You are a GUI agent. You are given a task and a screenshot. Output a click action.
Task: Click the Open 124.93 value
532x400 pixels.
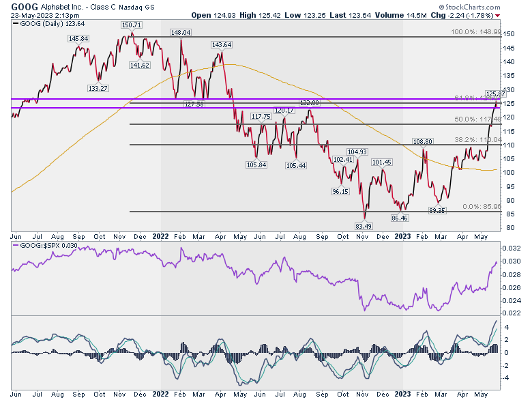[x=213, y=15]
